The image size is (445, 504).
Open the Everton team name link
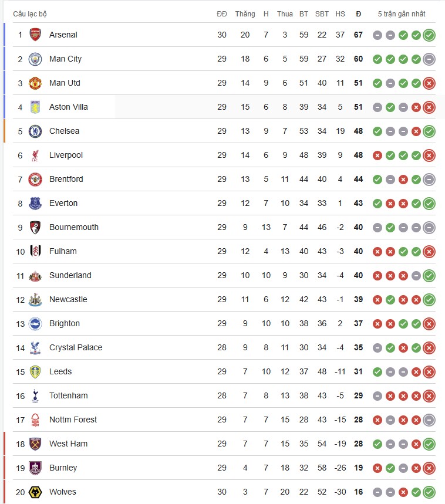[63, 203]
